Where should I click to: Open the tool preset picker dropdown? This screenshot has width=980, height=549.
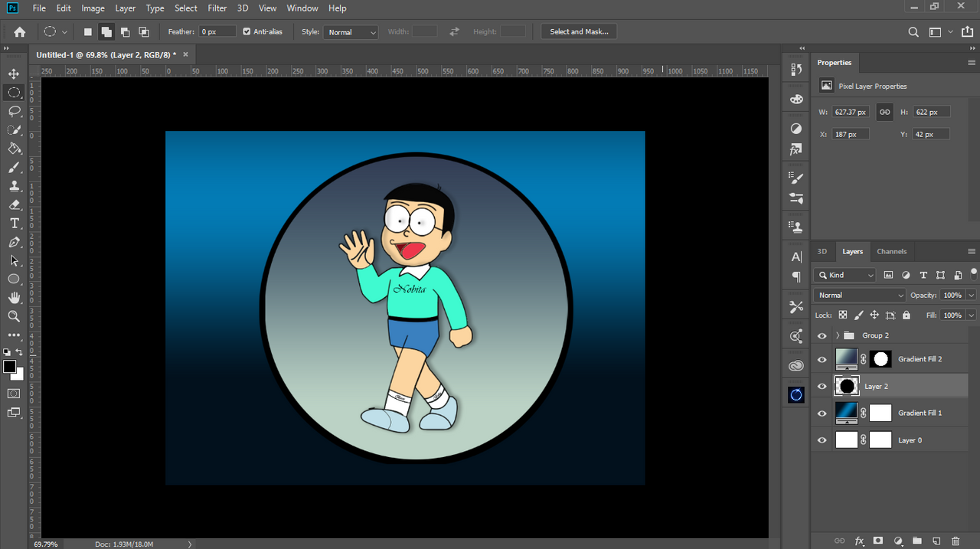[65, 32]
